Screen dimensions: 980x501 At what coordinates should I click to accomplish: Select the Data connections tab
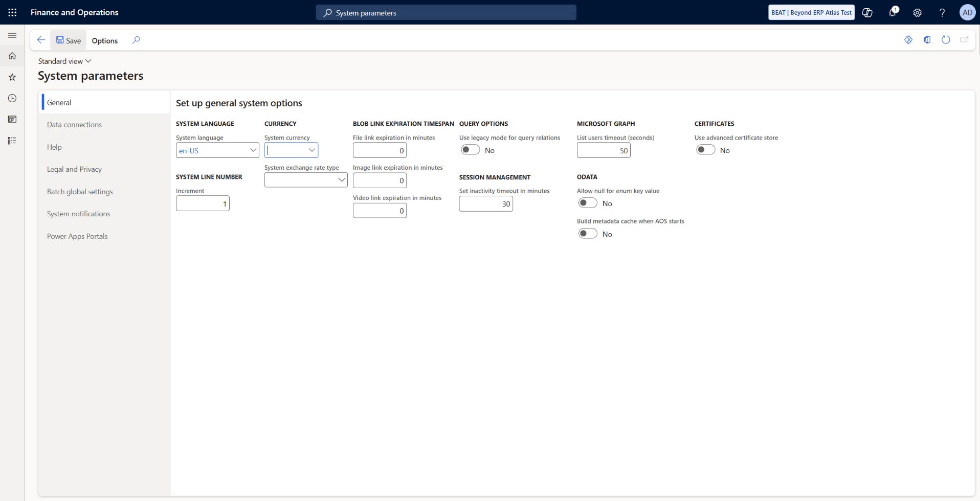point(105,125)
